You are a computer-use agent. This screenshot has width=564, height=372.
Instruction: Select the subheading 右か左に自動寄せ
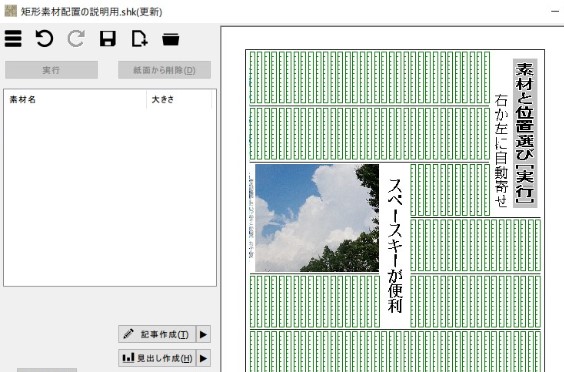[x=501, y=150]
